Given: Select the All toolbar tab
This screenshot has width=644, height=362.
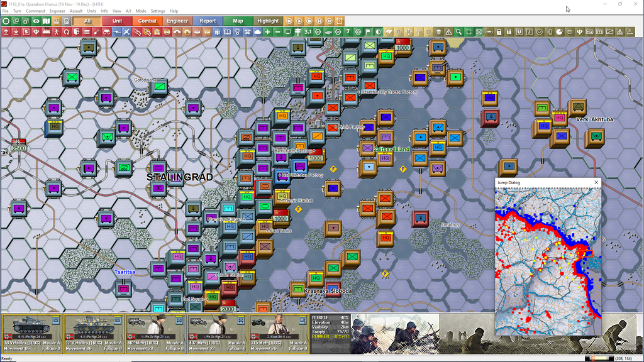Looking at the screenshot, I should tap(87, 21).
